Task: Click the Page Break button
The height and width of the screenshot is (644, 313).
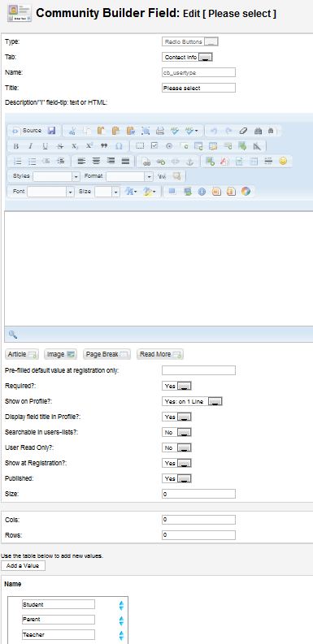Action: [x=107, y=354]
